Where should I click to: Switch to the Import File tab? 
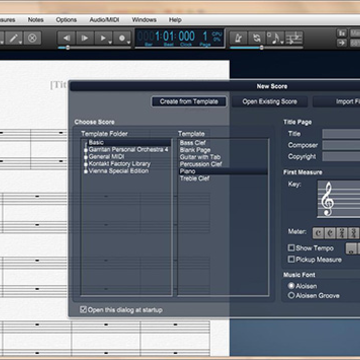[336, 102]
